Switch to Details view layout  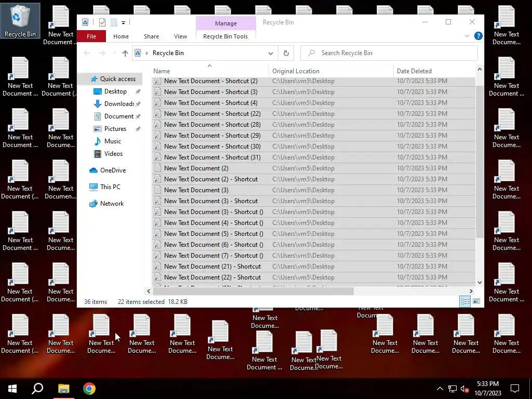465,301
